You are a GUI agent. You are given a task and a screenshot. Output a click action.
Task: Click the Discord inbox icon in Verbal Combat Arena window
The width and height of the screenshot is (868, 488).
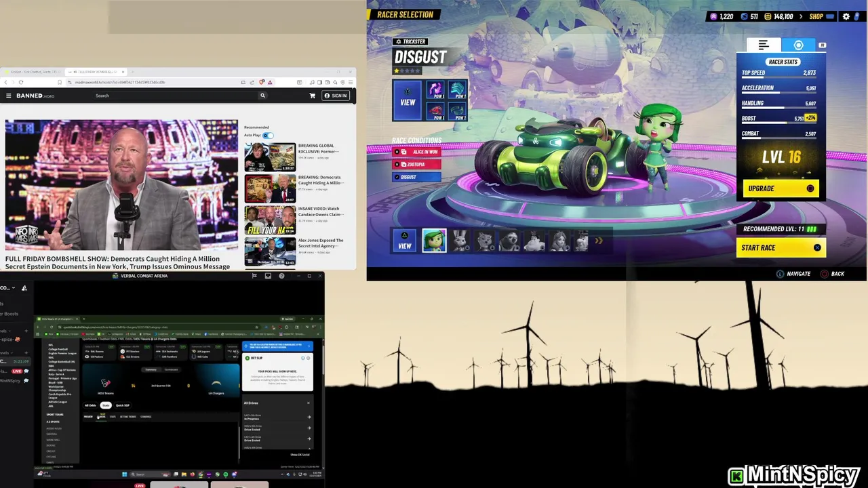pyautogui.click(x=268, y=276)
